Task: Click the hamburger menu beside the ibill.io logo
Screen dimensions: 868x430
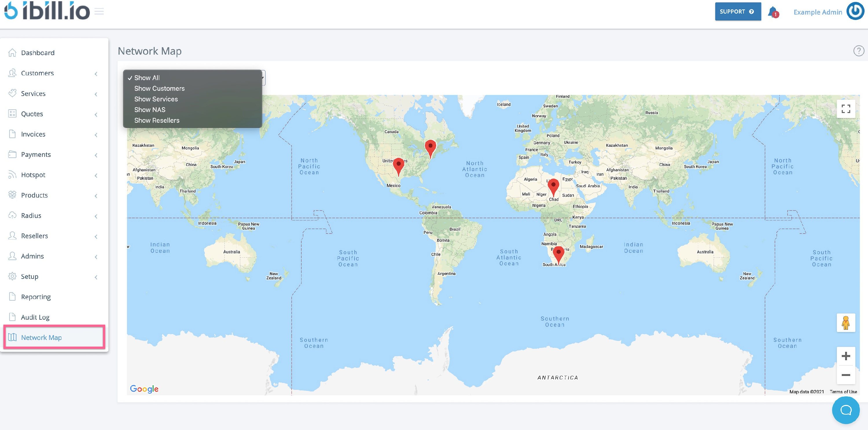Action: (98, 10)
